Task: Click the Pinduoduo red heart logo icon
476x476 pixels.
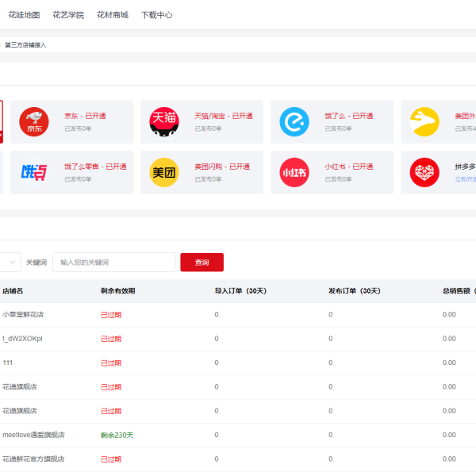Action: tap(424, 172)
